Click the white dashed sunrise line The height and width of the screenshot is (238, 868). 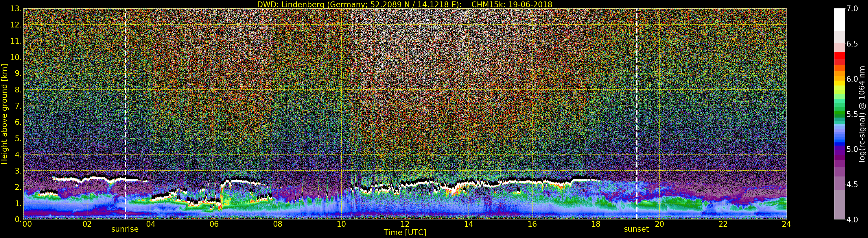click(x=125, y=114)
